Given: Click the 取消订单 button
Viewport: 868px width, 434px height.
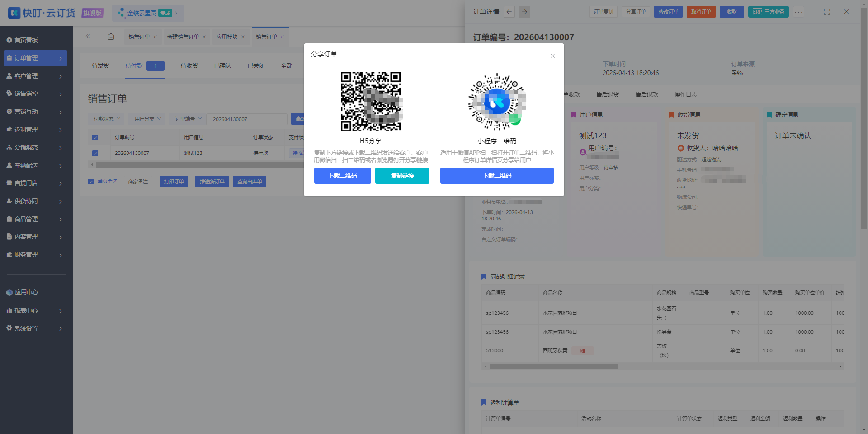Looking at the screenshot, I should [x=701, y=12].
